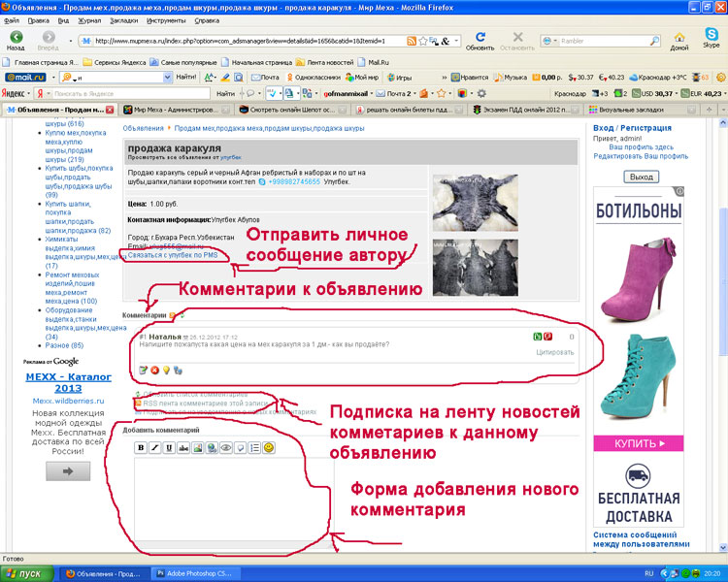The height and width of the screenshot is (582, 728).
Task: Click the Insert link globe button in editor
Action: point(212,447)
